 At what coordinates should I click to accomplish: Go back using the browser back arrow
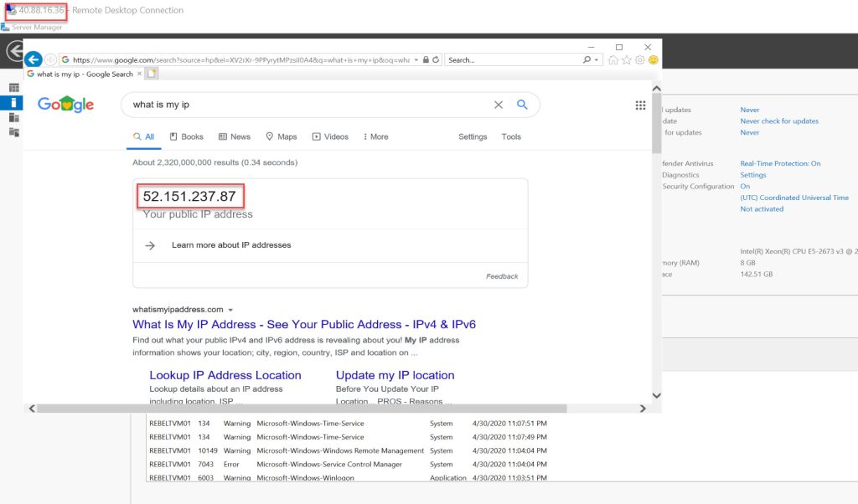tap(33, 59)
